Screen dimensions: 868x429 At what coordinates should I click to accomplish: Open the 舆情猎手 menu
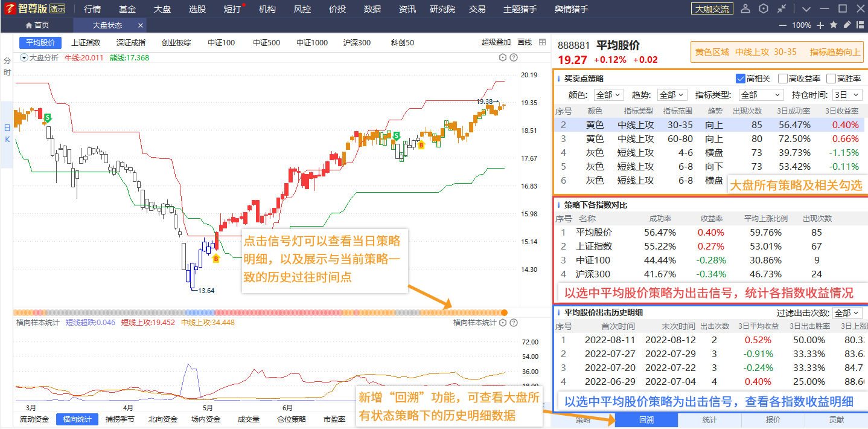tap(572, 9)
